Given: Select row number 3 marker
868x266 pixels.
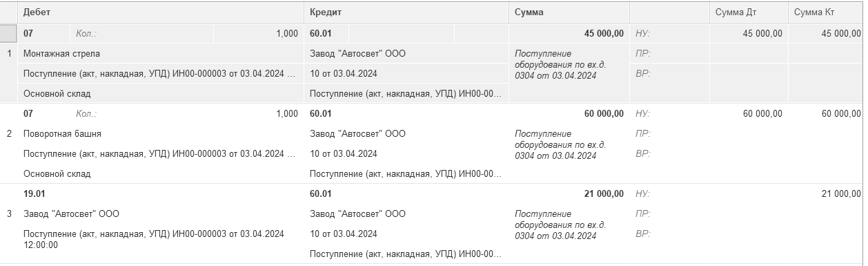Looking at the screenshot, I should click(x=9, y=214).
